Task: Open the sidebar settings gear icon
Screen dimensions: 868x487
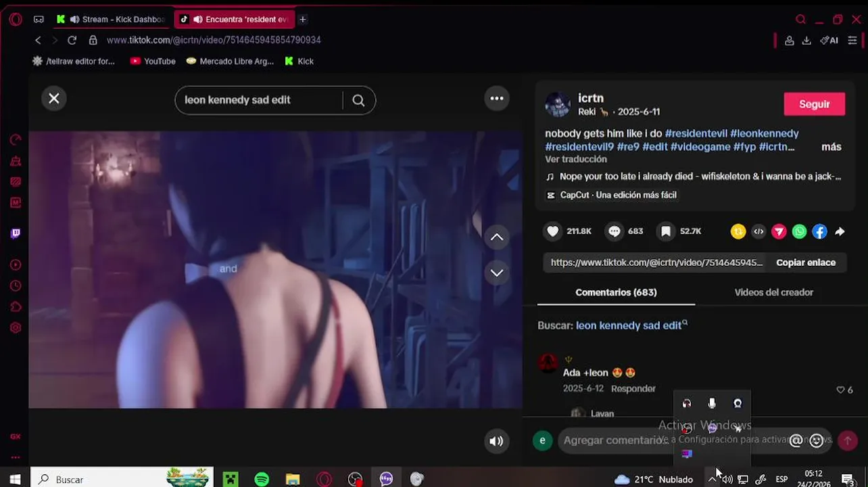Action: [16, 328]
